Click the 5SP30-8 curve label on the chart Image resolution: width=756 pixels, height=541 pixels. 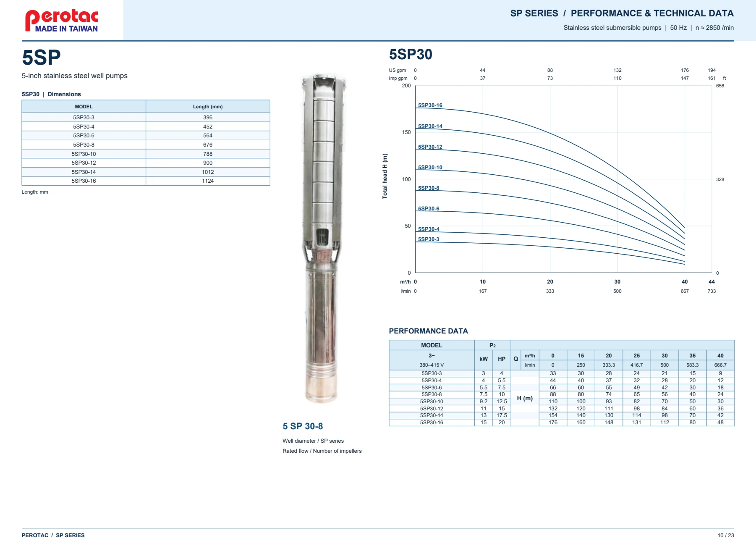[x=429, y=188]
